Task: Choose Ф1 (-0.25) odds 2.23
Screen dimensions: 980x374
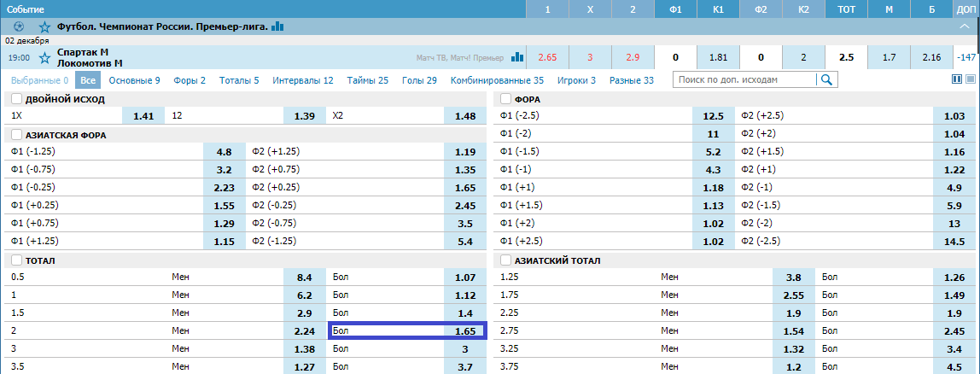Action: click(x=224, y=187)
